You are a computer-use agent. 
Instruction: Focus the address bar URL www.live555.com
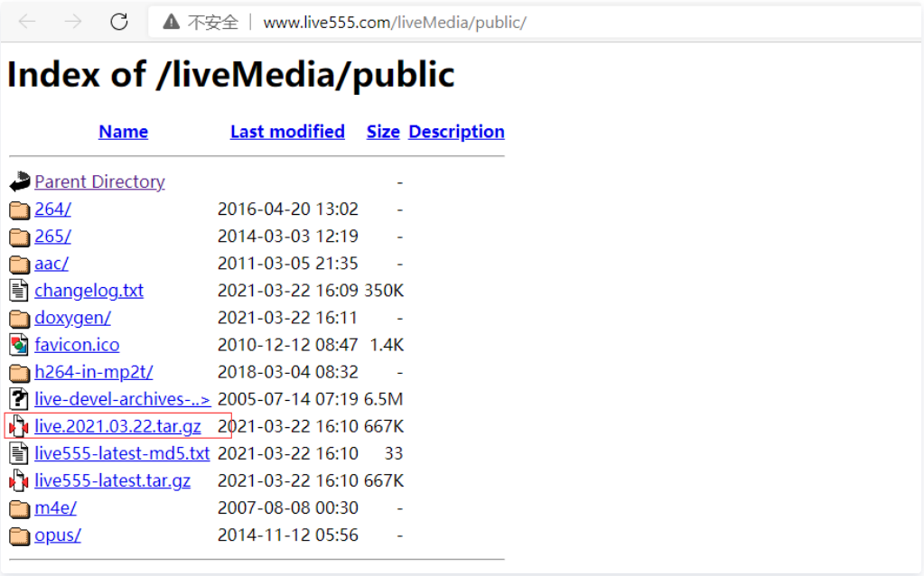coord(395,23)
